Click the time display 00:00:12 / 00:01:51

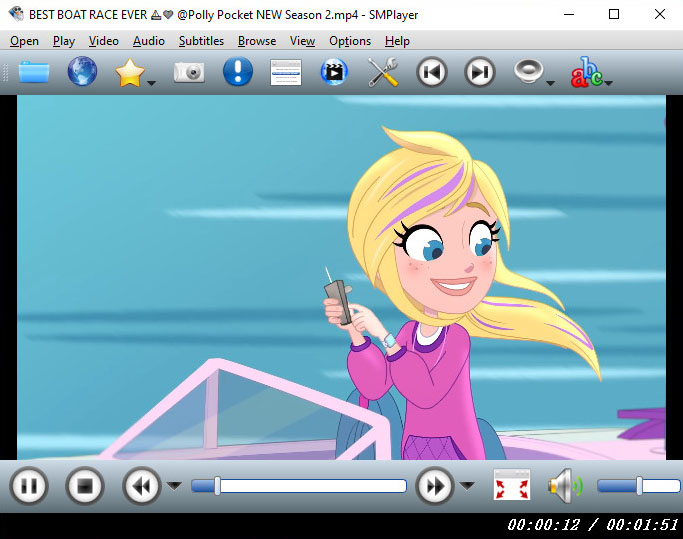[x=592, y=525]
